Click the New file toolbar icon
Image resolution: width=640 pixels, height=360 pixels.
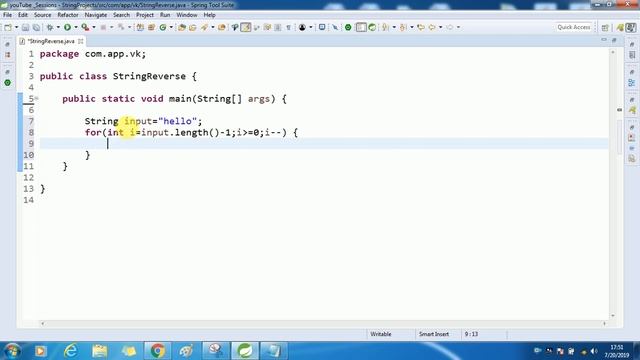tap(8, 27)
